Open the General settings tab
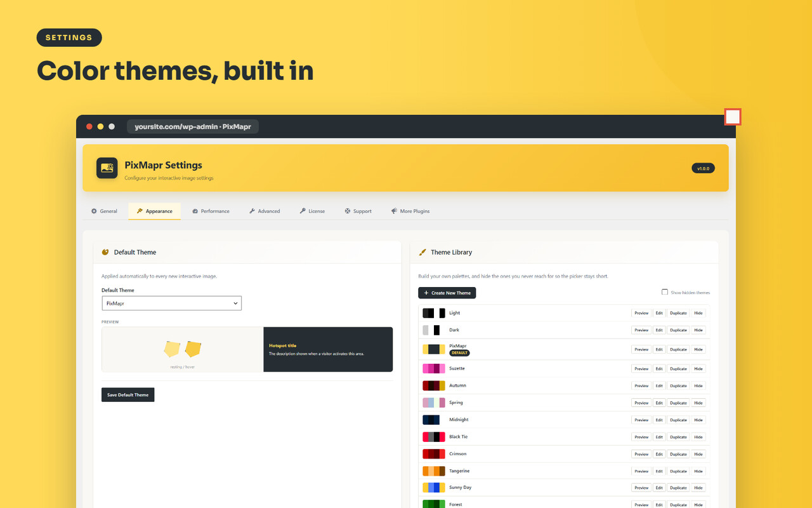The height and width of the screenshot is (508, 812). pos(104,211)
